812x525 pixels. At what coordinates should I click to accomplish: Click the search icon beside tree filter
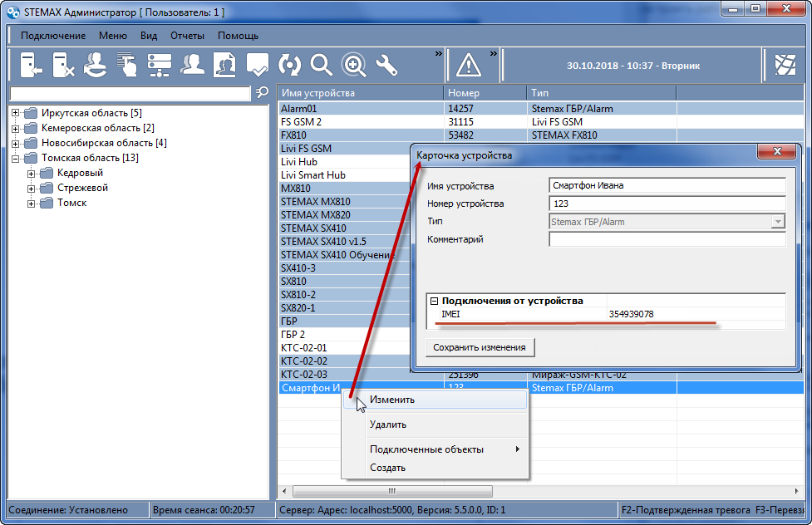[x=262, y=93]
